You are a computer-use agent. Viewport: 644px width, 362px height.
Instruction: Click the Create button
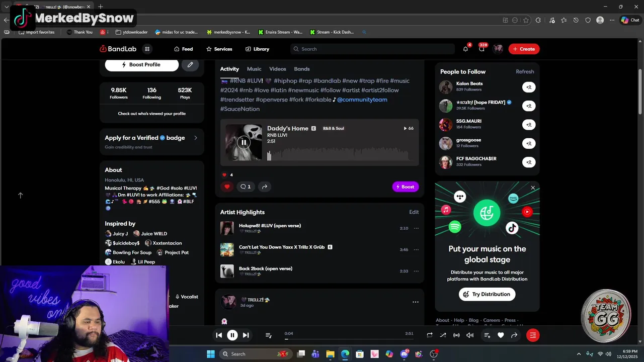tap(524, 49)
